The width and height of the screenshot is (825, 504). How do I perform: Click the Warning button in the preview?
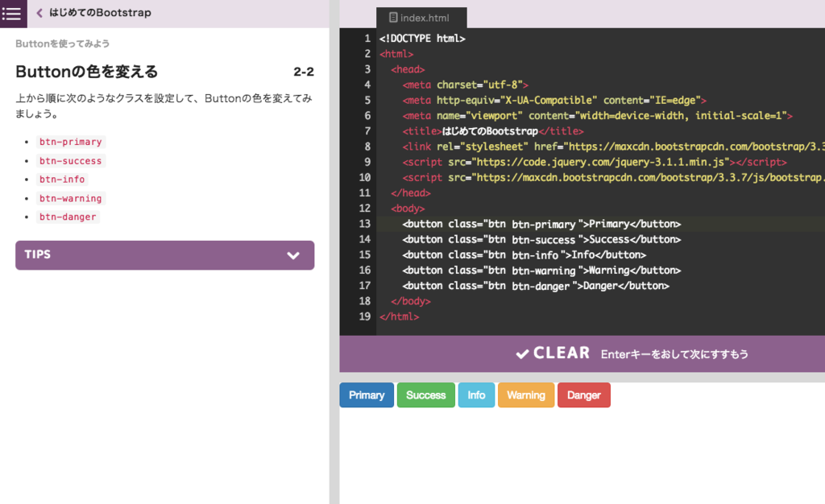point(526,395)
